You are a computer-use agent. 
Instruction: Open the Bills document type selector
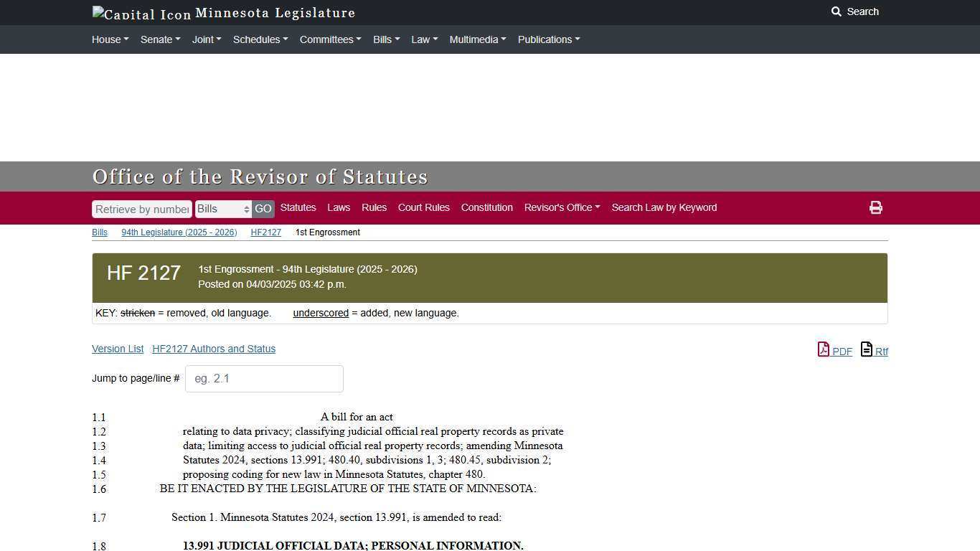click(x=222, y=208)
